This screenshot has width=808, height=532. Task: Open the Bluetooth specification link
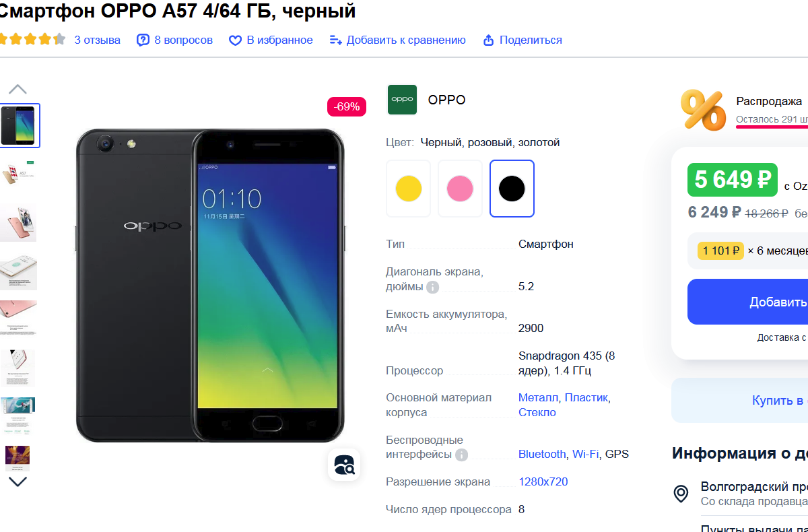542,455
